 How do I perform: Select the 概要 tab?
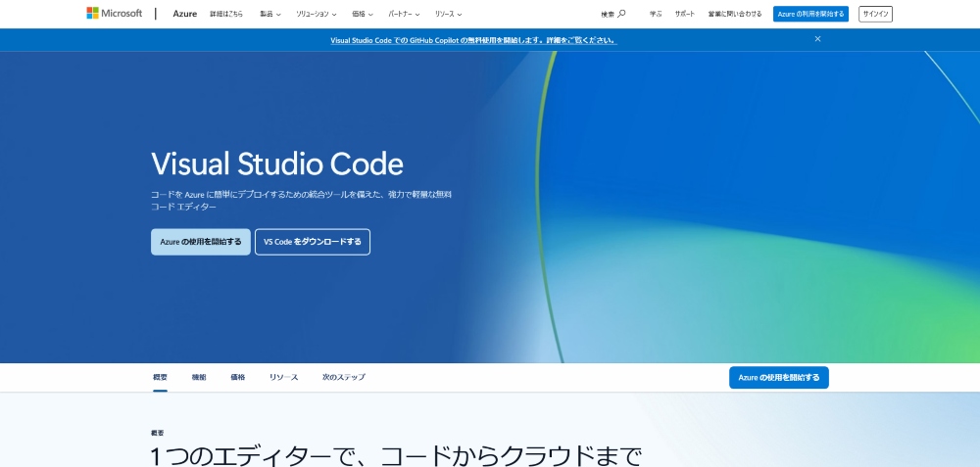[160, 377]
